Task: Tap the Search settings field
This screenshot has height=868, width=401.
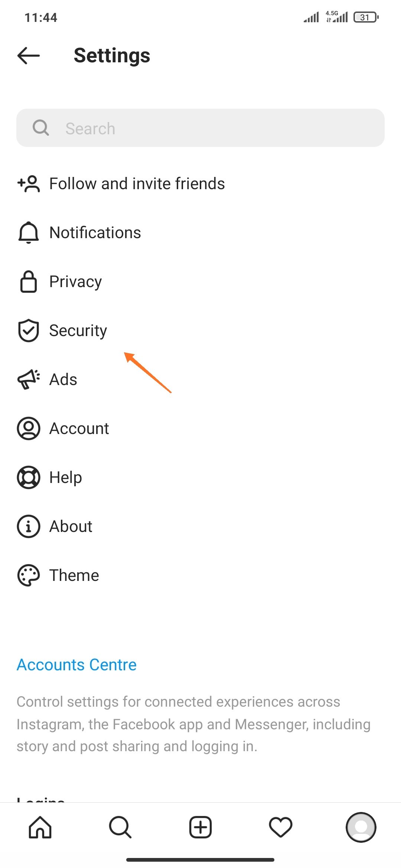Action: click(200, 128)
